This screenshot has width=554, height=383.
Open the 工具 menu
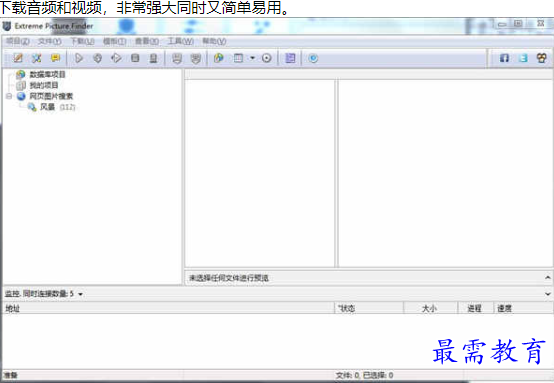click(x=180, y=41)
